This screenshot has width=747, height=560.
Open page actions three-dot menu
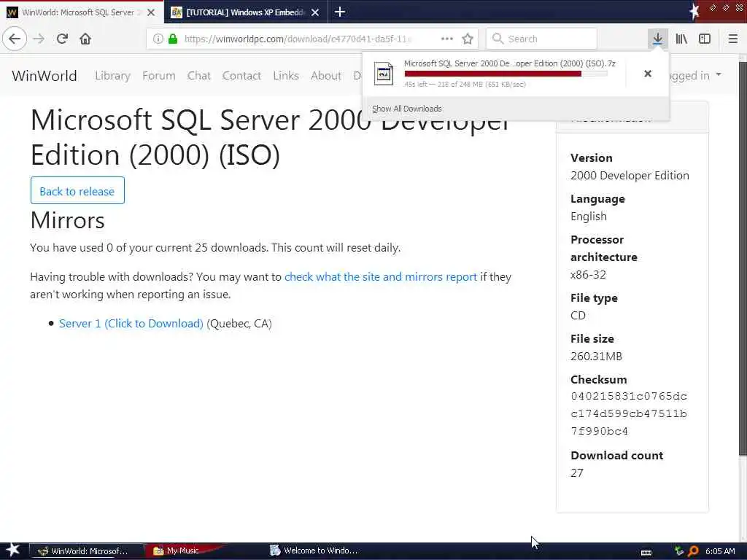(x=447, y=39)
